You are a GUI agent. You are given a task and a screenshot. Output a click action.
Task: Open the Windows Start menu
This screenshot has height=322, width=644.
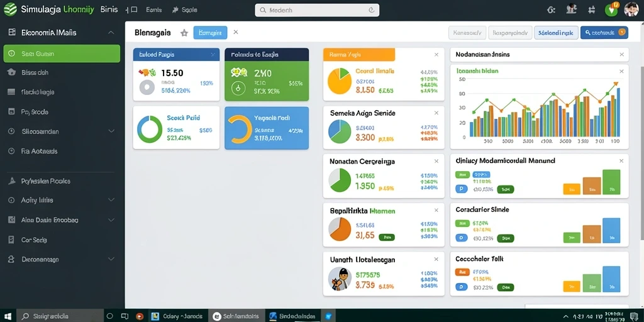click(x=8, y=316)
